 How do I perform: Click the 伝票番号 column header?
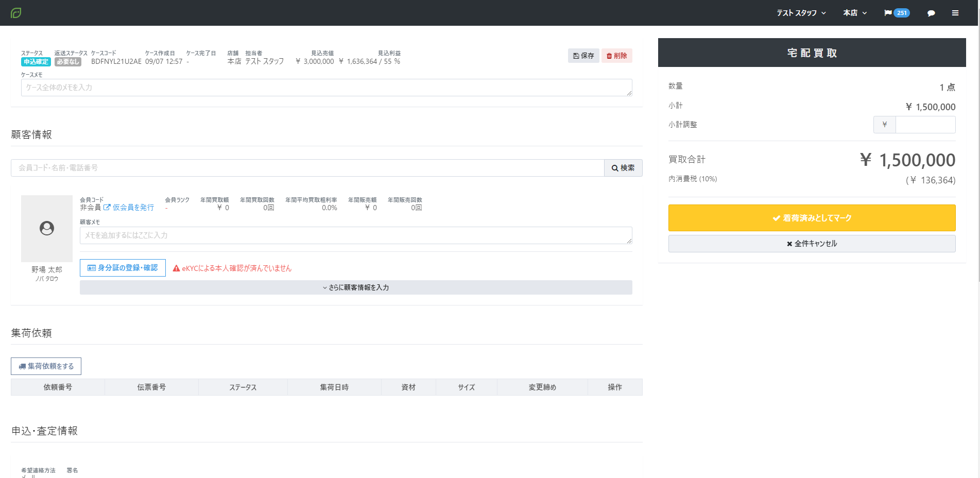(151, 387)
